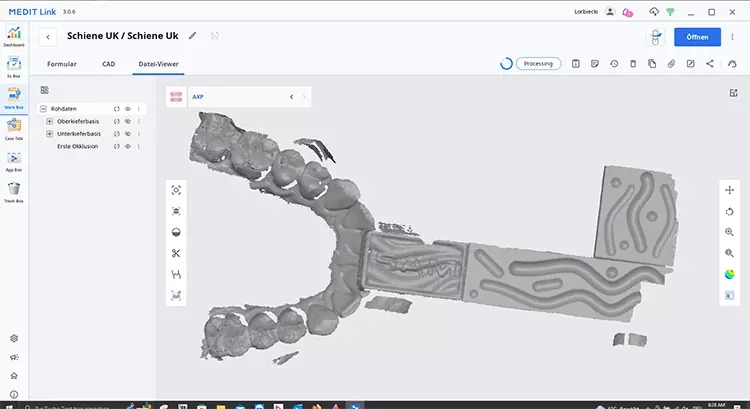The height and width of the screenshot is (409, 750).
Task: Toggle the half-shaded display mode icon
Action: click(176, 232)
